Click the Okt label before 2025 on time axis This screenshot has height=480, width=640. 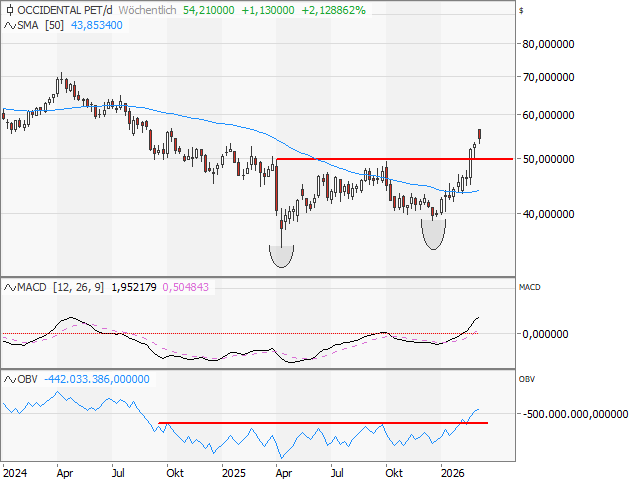pos(175,473)
